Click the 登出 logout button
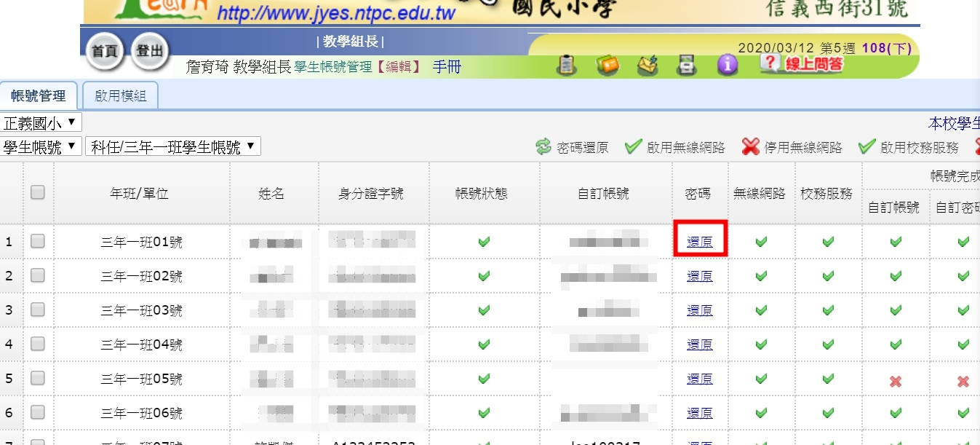Screen dimensions: 980x445 pyautogui.click(x=150, y=51)
